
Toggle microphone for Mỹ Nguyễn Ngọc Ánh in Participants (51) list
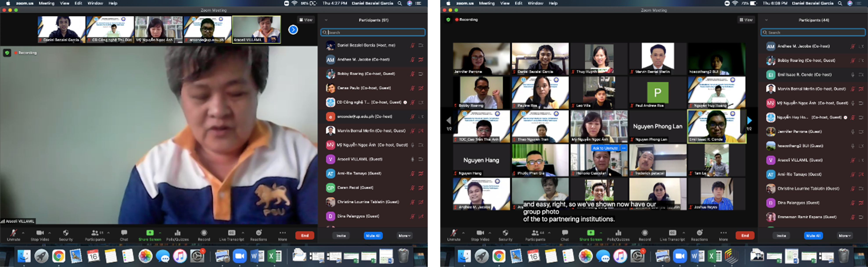412,145
